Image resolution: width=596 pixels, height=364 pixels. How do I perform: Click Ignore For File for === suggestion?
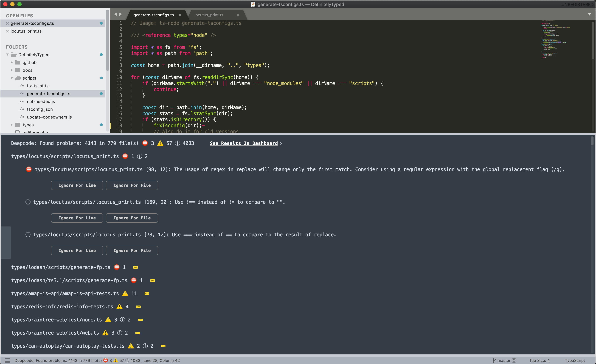pyautogui.click(x=132, y=251)
